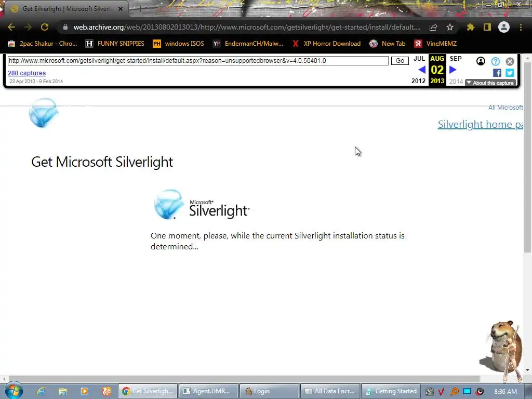This screenshot has width=532, height=399.
Task: Open the VineMEMZ bookmark
Action: [x=436, y=44]
